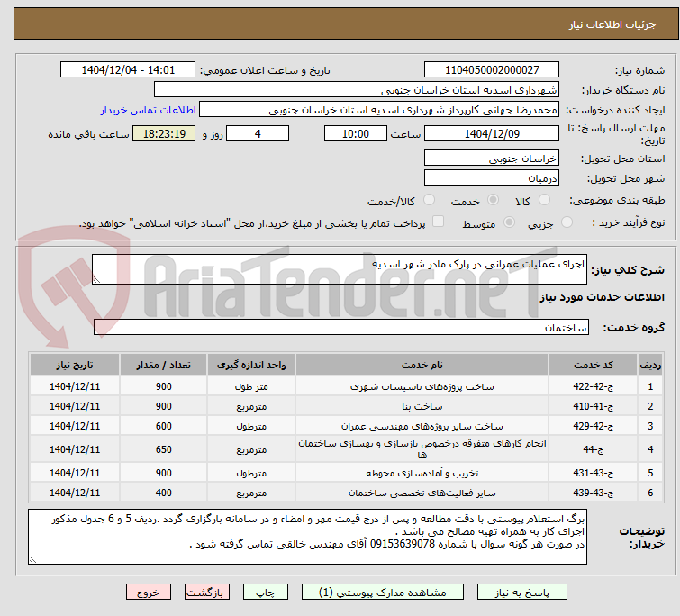Select the خدمت radio button
Image resolution: width=680 pixels, height=616 pixels.
pyautogui.click(x=493, y=200)
